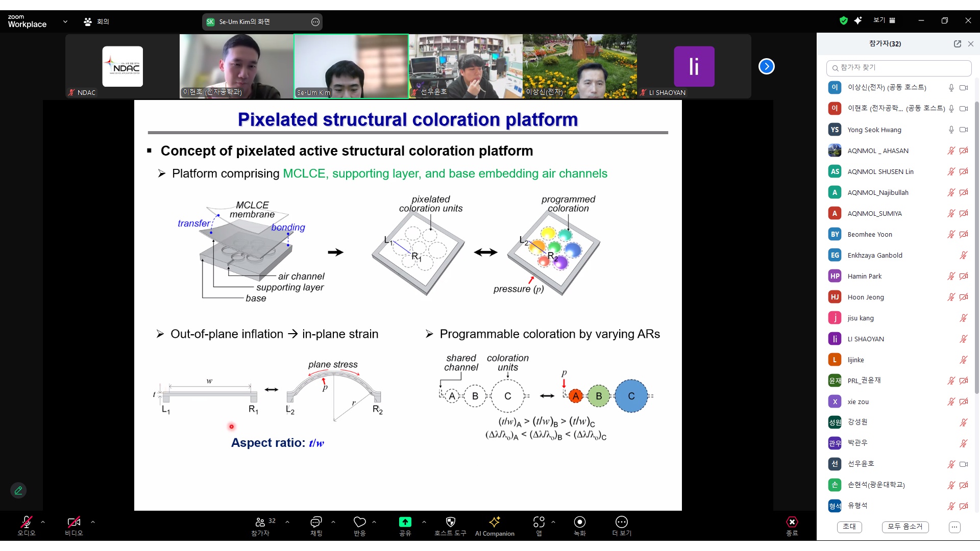
Task: Open participants panel more options button
Action: (x=954, y=527)
